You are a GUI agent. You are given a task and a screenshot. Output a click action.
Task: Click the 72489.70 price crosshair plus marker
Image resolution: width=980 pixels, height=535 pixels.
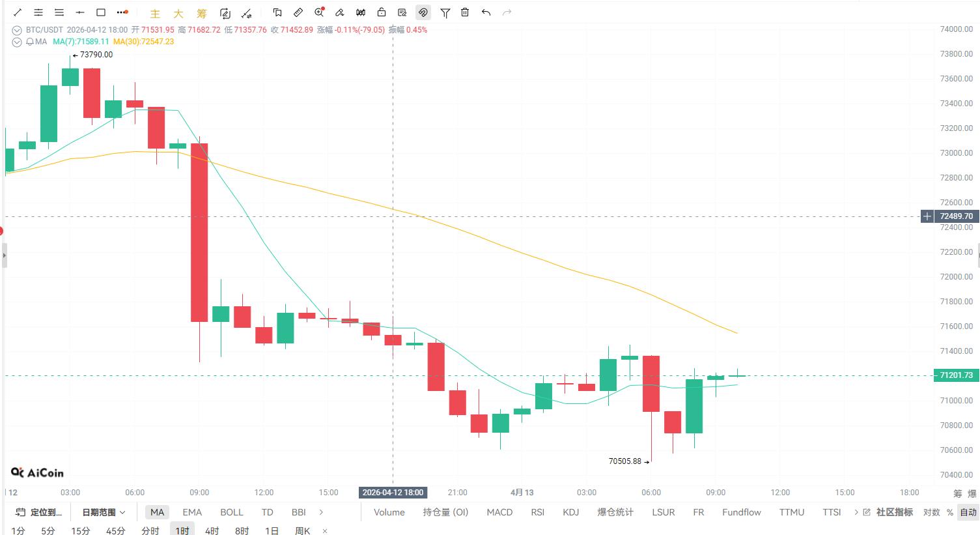927,216
